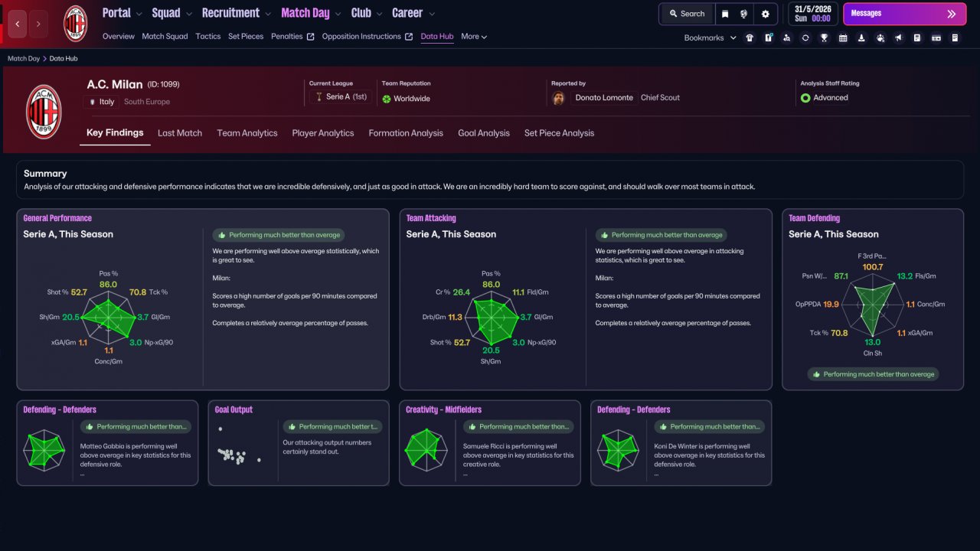Switch to the Formation Analysis tab
This screenshot has height=551, width=980.
click(x=406, y=133)
